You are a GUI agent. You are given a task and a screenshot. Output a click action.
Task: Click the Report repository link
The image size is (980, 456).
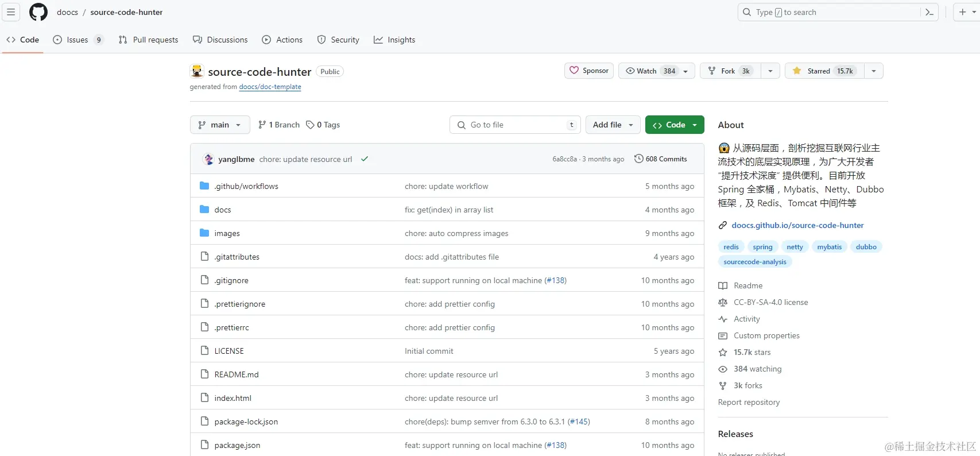pyautogui.click(x=749, y=402)
